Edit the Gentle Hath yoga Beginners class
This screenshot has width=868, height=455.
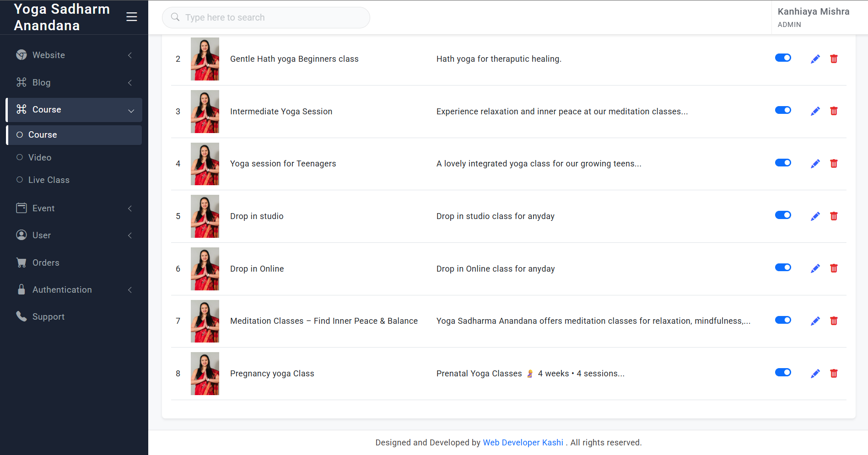pyautogui.click(x=815, y=59)
